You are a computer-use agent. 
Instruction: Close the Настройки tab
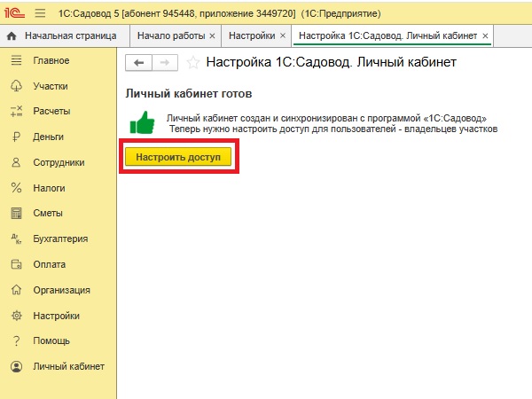283,36
